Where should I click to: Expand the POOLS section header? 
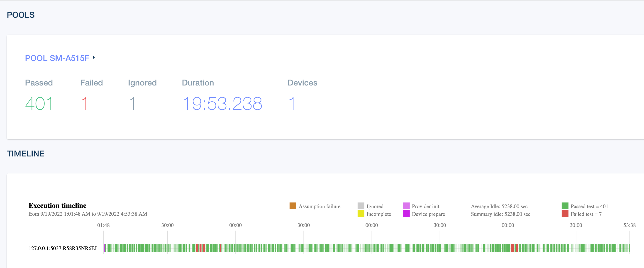[x=21, y=15]
